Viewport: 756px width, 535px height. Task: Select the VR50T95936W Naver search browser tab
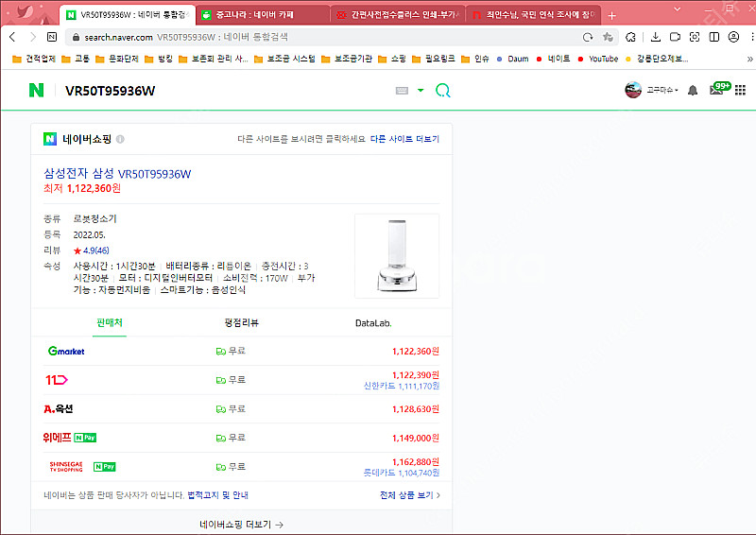tap(128, 15)
